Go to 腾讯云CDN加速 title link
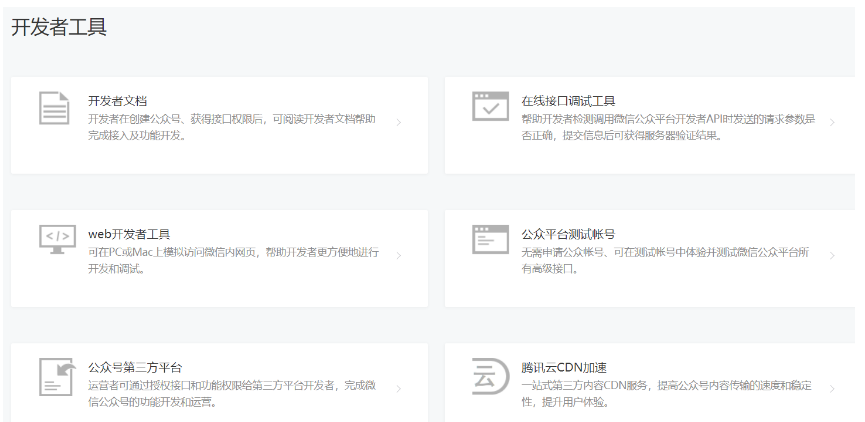Image resolution: width=865 pixels, height=422 pixels. (x=564, y=367)
